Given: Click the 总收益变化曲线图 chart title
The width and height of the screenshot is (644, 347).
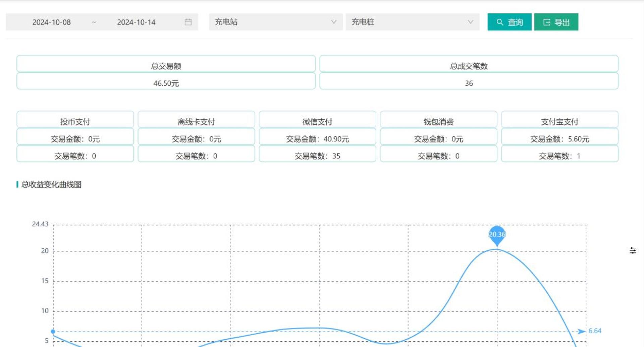Looking at the screenshot, I should (51, 184).
